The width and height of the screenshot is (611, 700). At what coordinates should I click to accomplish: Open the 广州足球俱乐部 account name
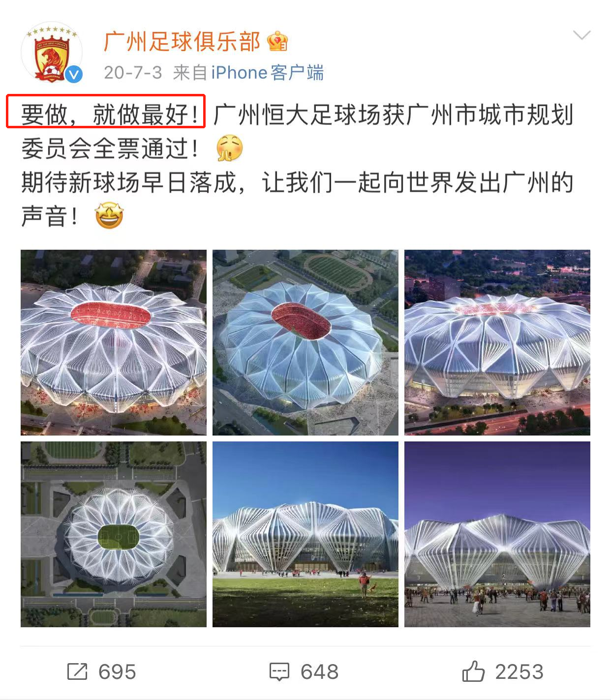182,41
